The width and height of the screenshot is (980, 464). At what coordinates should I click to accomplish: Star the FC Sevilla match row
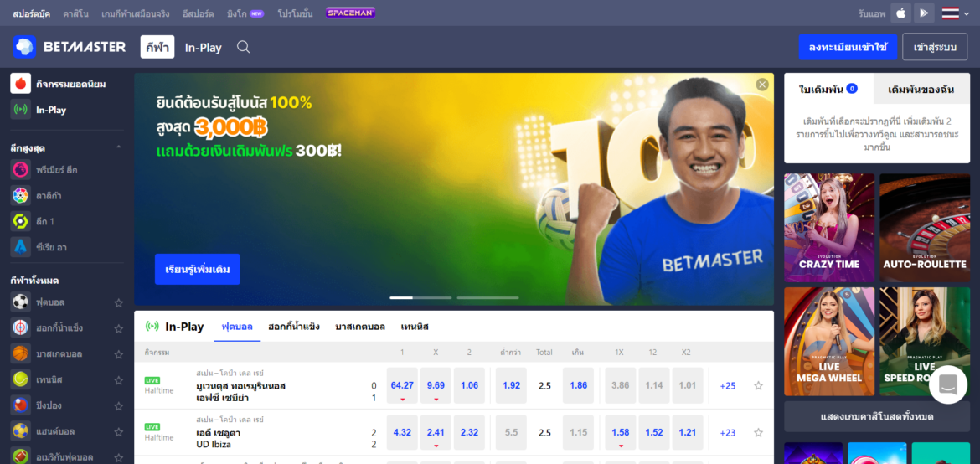(x=758, y=386)
